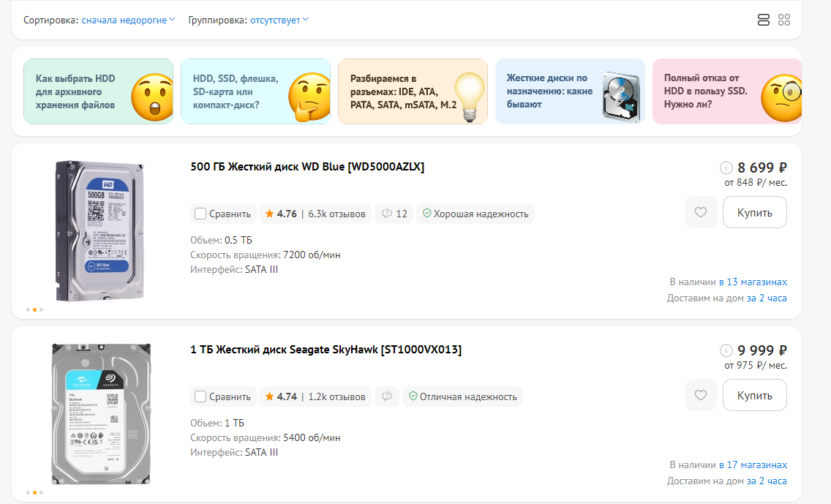Open WD Blue comments icon with 12
Viewport: 831px width, 504px height.
394,214
